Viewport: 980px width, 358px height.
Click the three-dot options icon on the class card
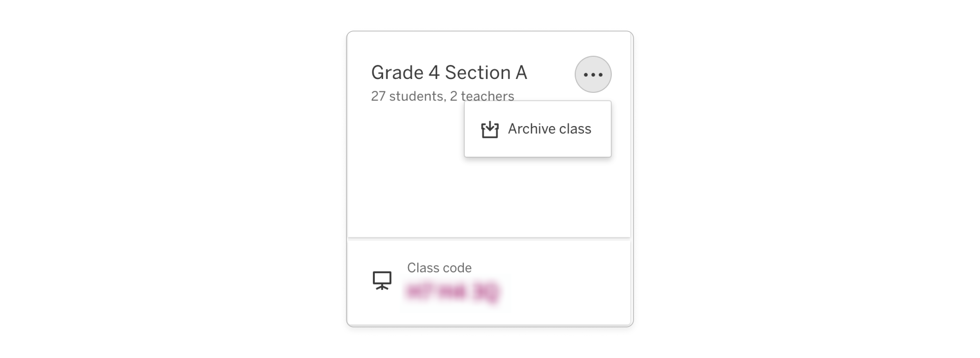[x=593, y=74]
